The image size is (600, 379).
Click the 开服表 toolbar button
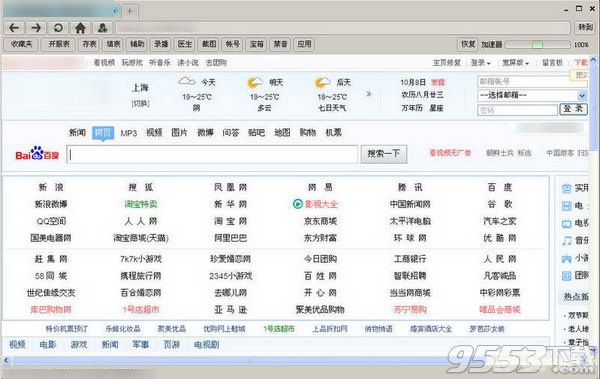tap(59, 44)
